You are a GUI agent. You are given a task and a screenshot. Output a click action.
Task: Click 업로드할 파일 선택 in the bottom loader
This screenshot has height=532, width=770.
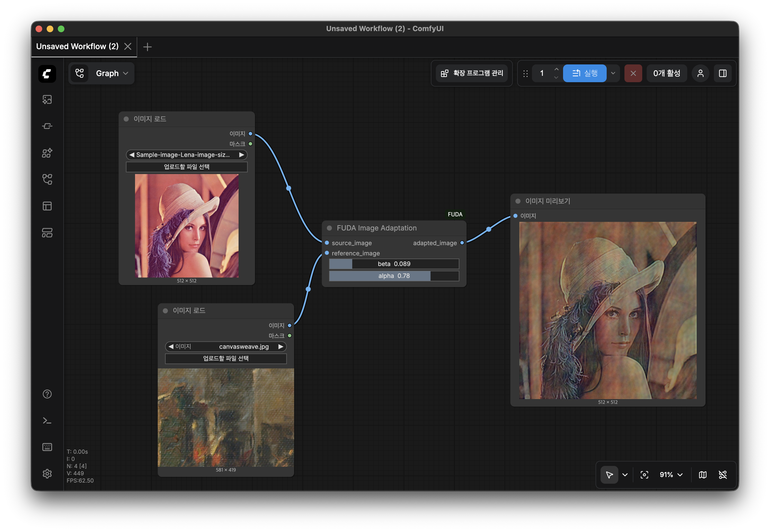[x=226, y=358]
